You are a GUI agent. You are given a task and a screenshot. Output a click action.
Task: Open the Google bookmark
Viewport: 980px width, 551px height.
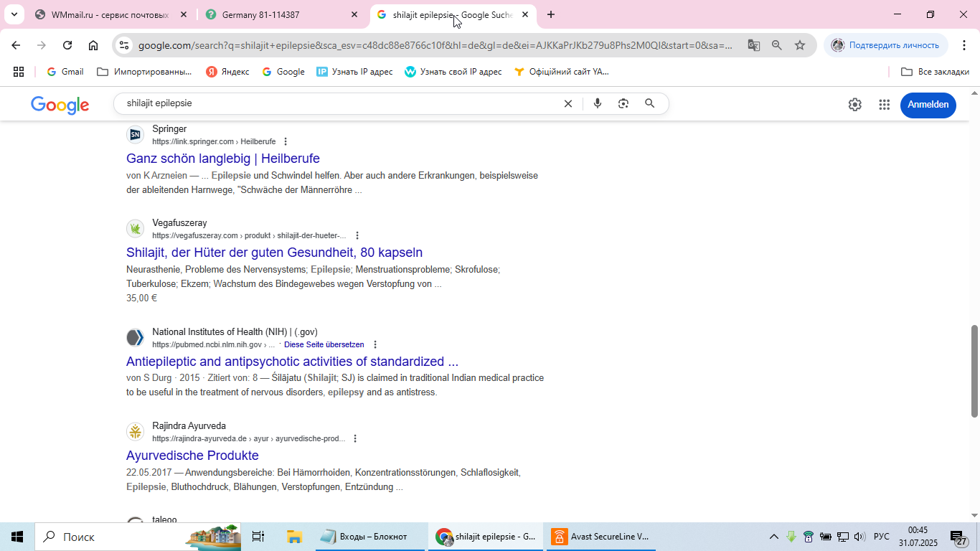pos(283,72)
